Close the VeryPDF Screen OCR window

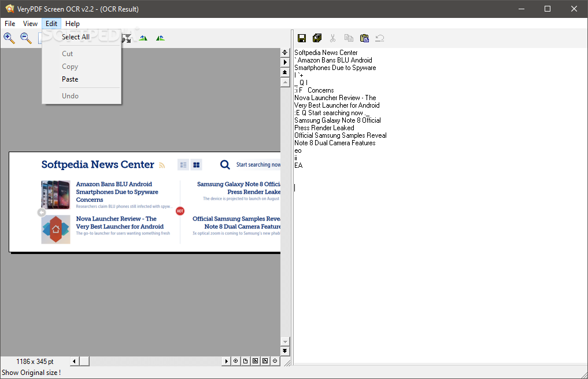(x=574, y=9)
